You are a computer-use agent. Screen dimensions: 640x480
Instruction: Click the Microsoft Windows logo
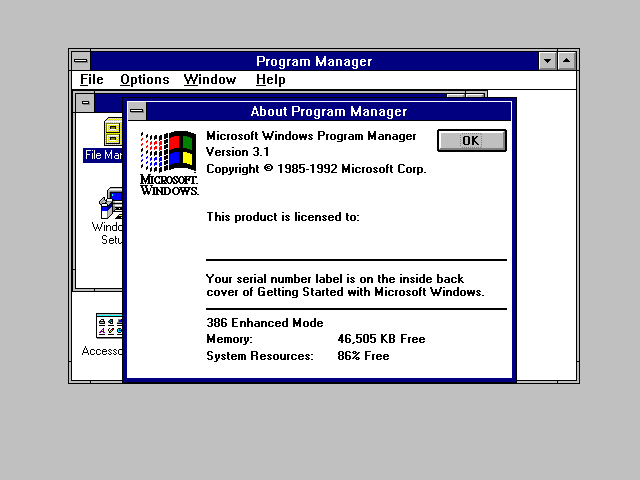[169, 163]
